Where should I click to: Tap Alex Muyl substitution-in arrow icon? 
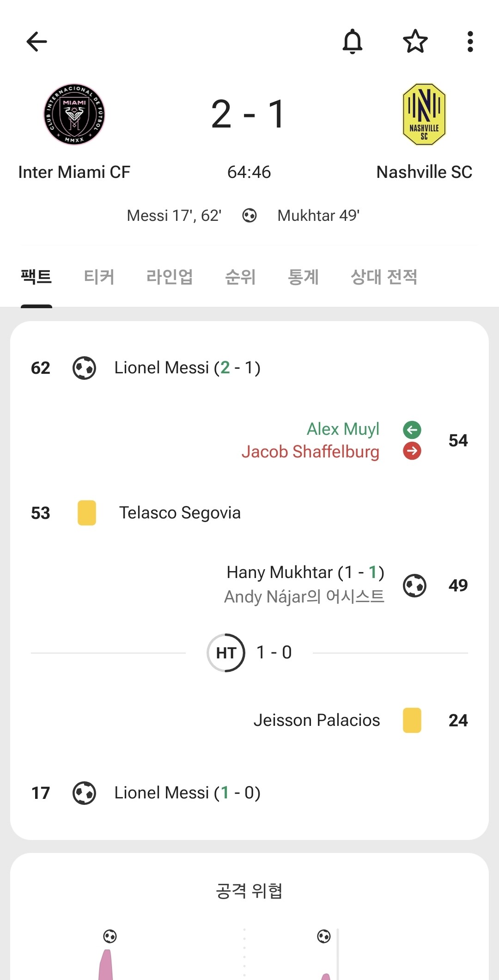click(412, 430)
